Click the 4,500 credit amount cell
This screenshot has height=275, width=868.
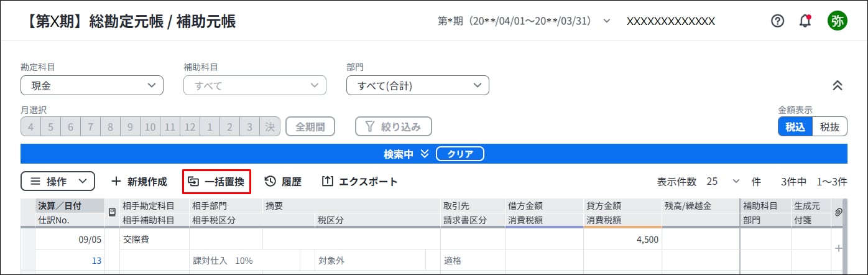(622, 238)
